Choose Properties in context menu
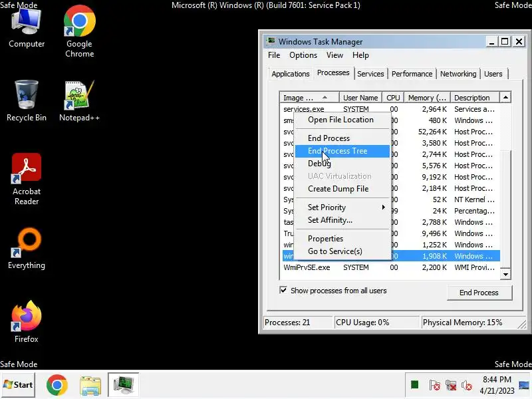Image resolution: width=532 pixels, height=399 pixels. click(x=342, y=239)
